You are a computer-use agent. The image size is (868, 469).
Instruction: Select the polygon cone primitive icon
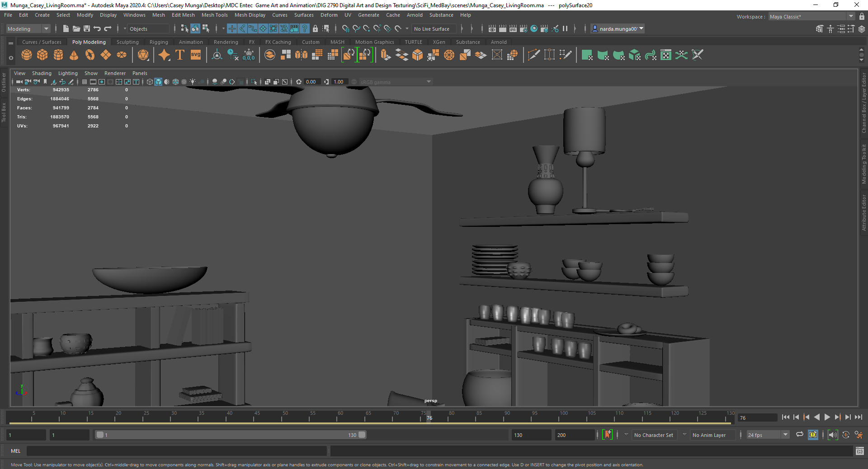click(x=74, y=55)
